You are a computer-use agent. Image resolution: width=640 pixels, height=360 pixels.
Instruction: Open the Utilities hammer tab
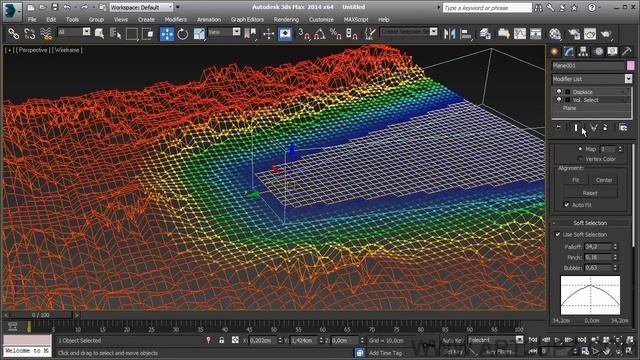click(627, 51)
